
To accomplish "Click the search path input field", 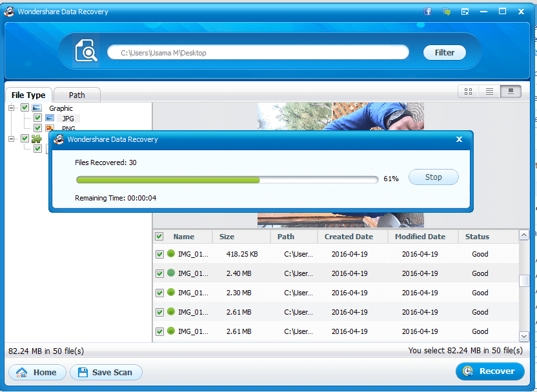I will coord(258,53).
